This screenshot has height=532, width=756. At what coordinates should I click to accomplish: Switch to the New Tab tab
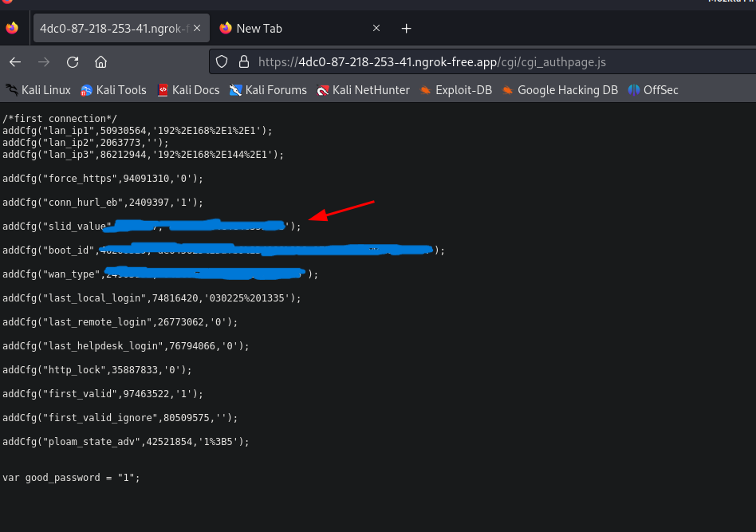301,29
